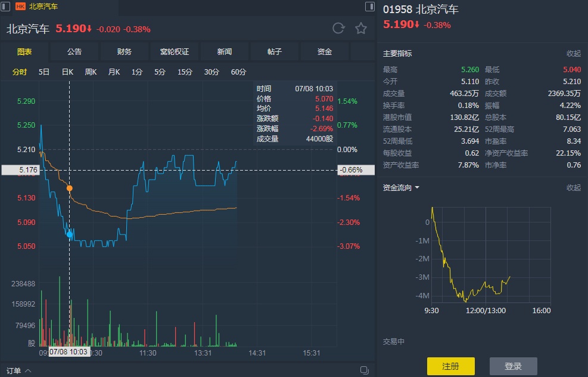
Task: Click the 01958 北京汽车 heading
Action: 421,10
